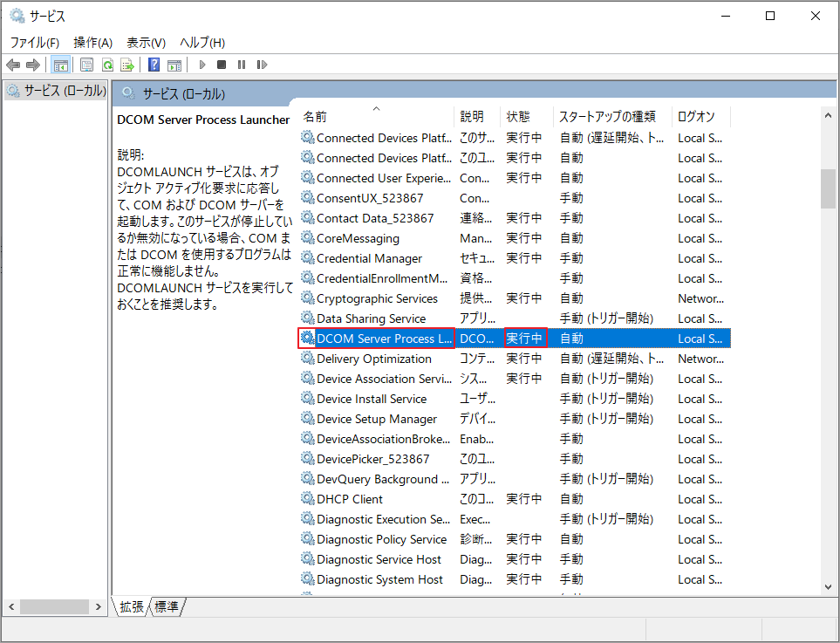Switch to the 標準 tab
The width and height of the screenshot is (840, 643).
point(165,606)
